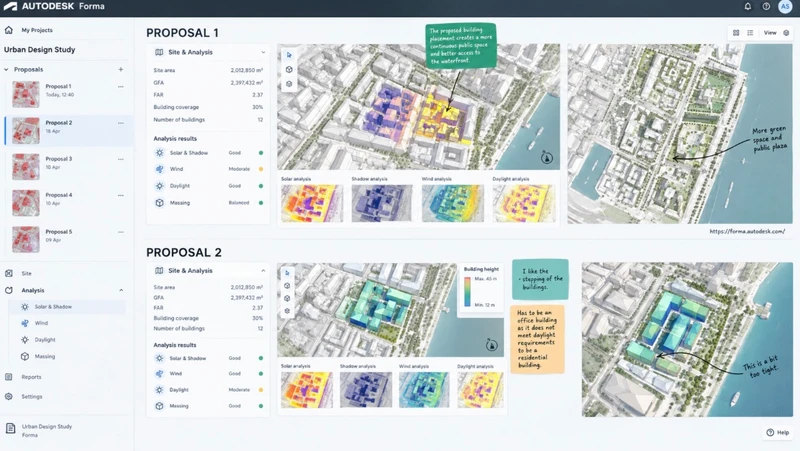Switch to grid view layout icon

pyautogui.click(x=736, y=33)
